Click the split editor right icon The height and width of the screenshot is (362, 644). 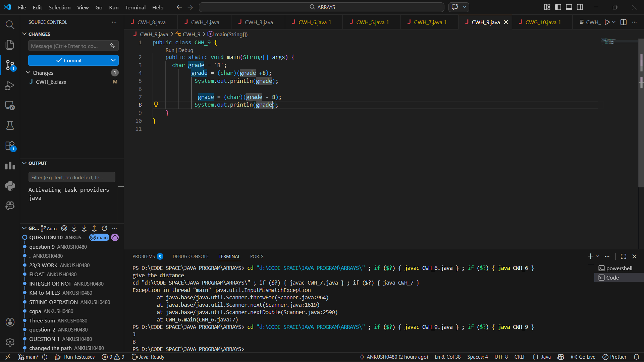click(x=624, y=22)
